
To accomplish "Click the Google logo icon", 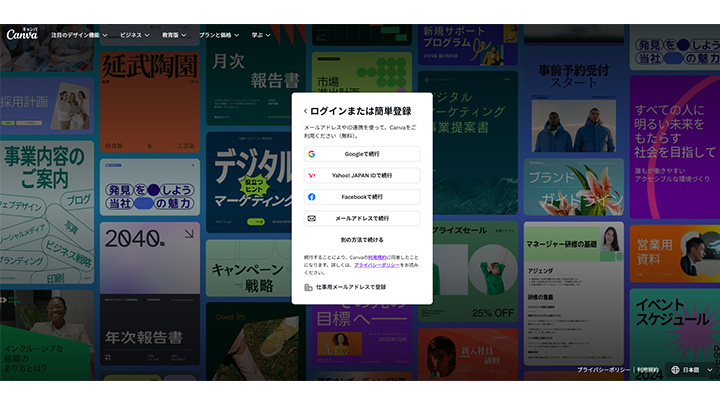I will point(312,154).
